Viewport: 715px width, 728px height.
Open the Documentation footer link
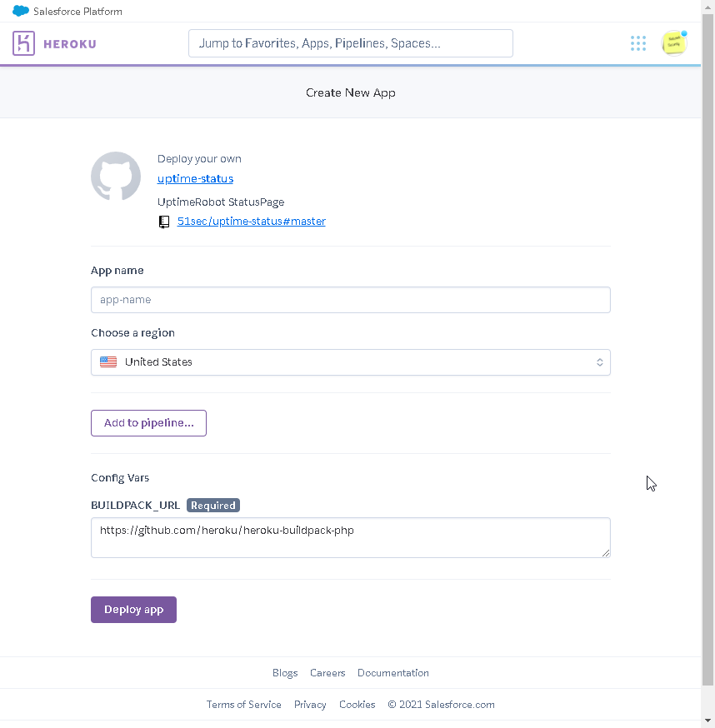pos(393,673)
